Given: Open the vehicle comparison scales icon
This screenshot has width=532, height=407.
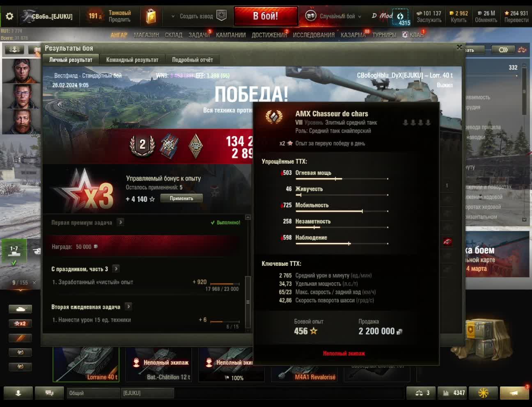Looking at the screenshot, I should tap(421, 393).
